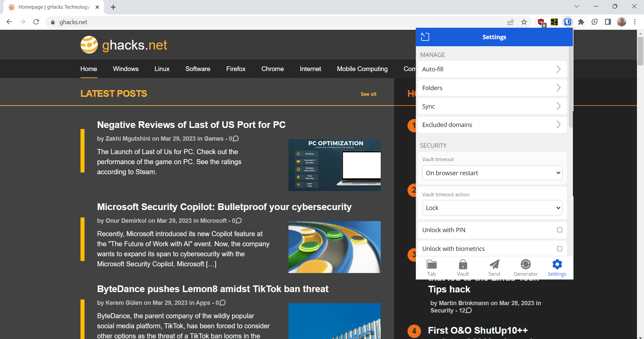Enable Unlock with PIN
Image resolution: width=644 pixels, height=339 pixels.
tap(559, 230)
